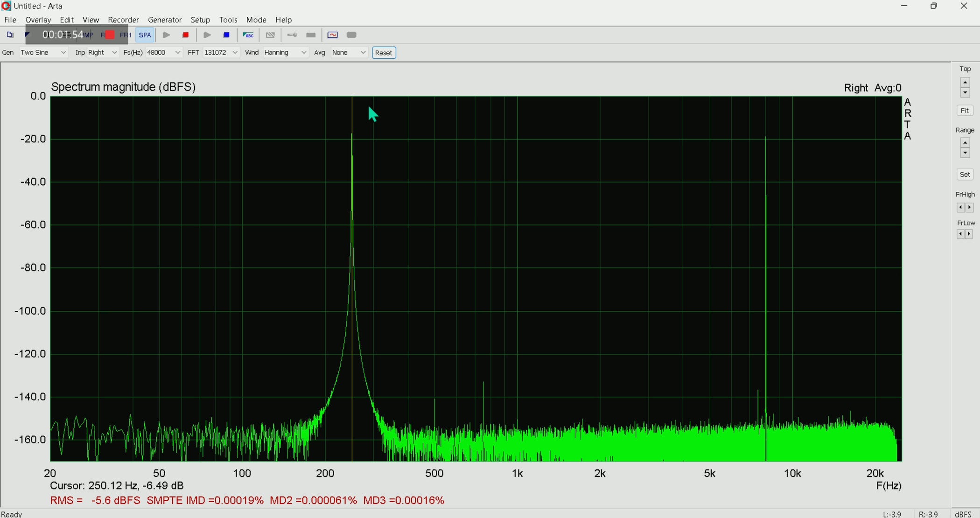
Task: Start the generator with second play icon
Action: [x=207, y=35]
